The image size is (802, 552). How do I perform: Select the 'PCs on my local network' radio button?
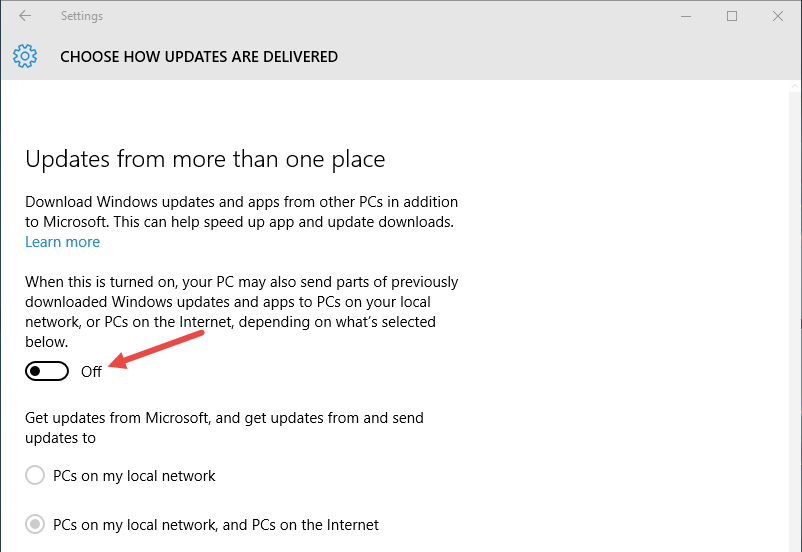35,476
